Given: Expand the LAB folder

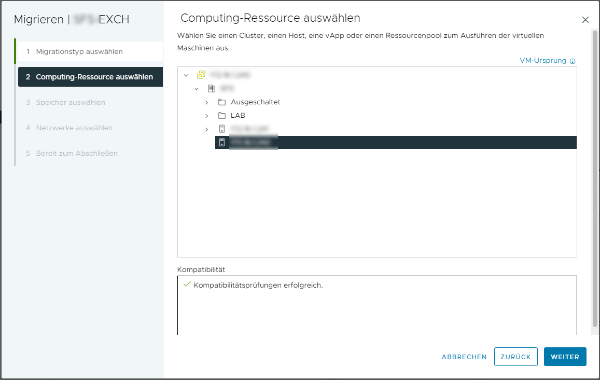Looking at the screenshot, I should click(207, 116).
